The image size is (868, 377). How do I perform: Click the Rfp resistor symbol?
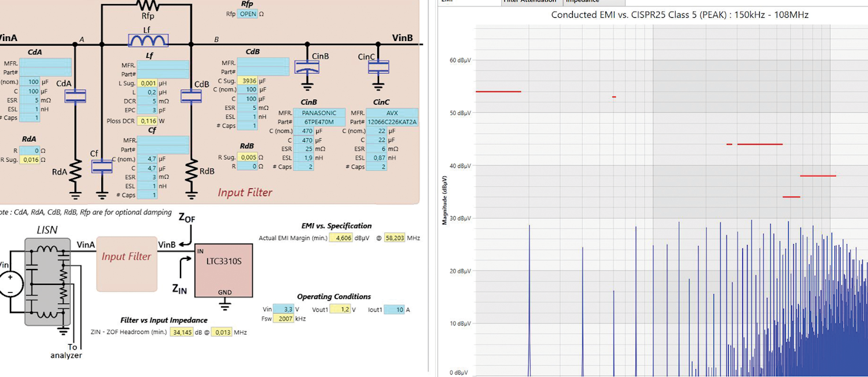click(146, 5)
